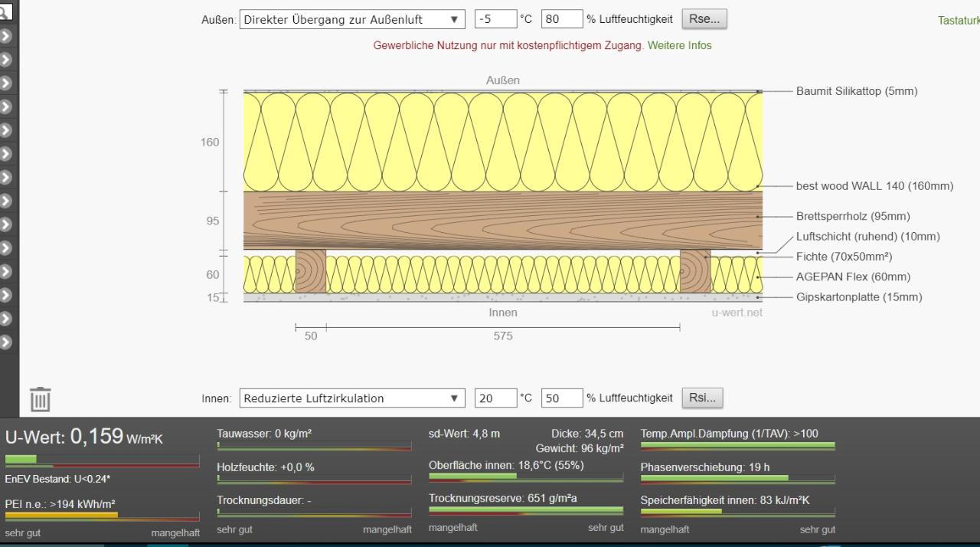Click the 95 thickness dimension
The height and width of the screenshot is (547, 980).
[212, 221]
